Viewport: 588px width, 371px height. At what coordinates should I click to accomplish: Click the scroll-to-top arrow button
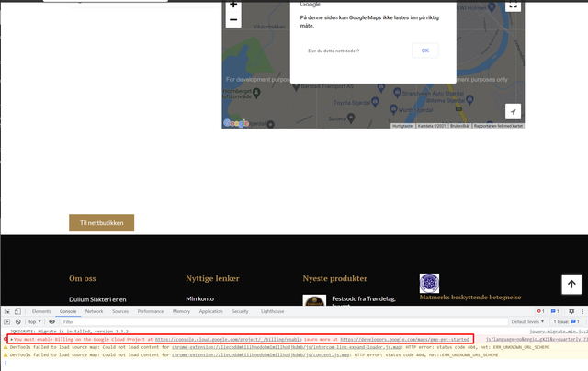click(571, 284)
